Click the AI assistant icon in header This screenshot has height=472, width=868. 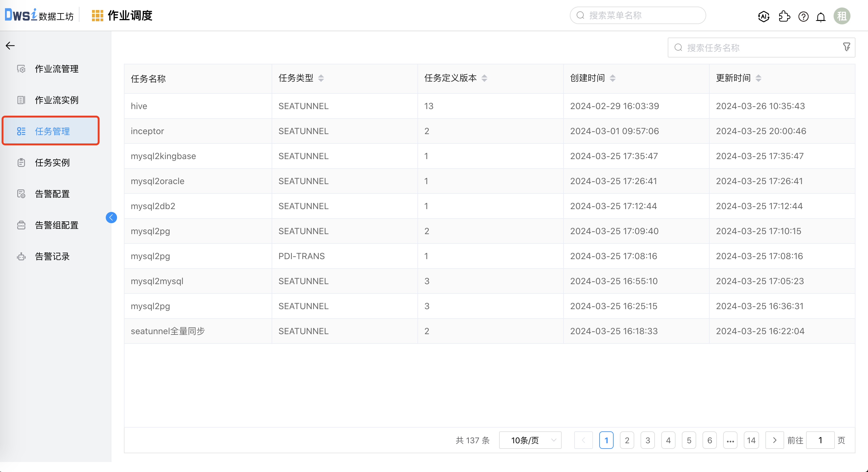point(763,16)
